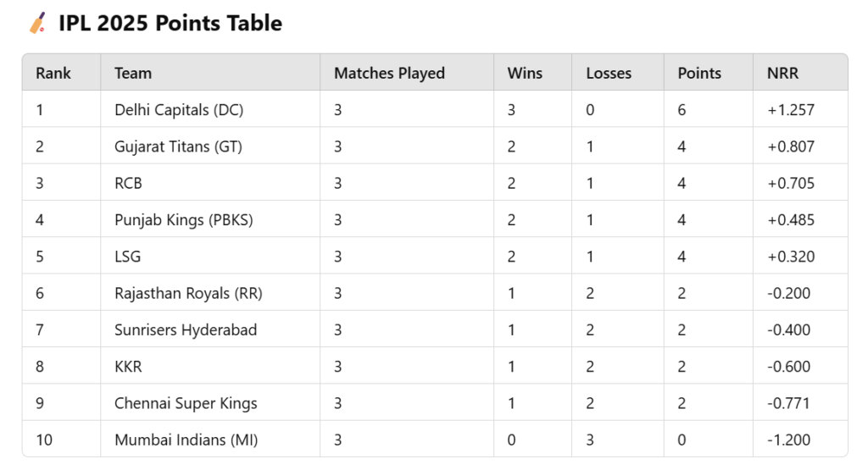Click the IPL 2025 Points Table heading
Image resolution: width=868 pixels, height=470 pixels.
(x=170, y=23)
